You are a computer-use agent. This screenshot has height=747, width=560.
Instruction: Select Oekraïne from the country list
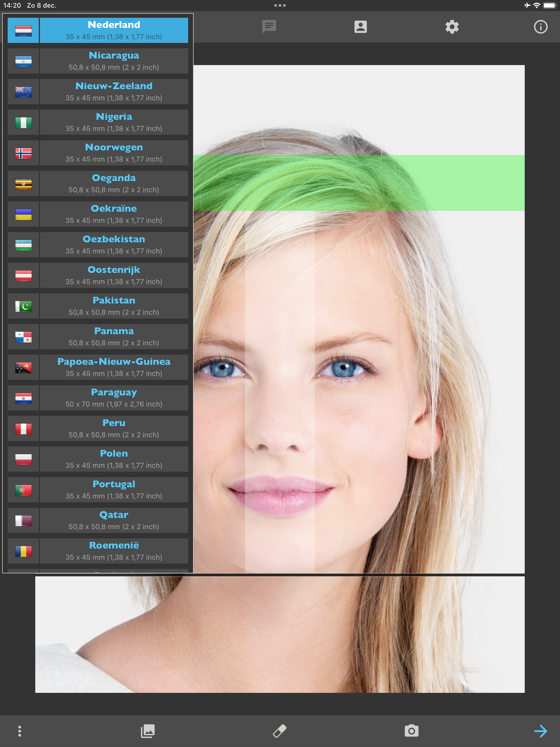coord(114,214)
